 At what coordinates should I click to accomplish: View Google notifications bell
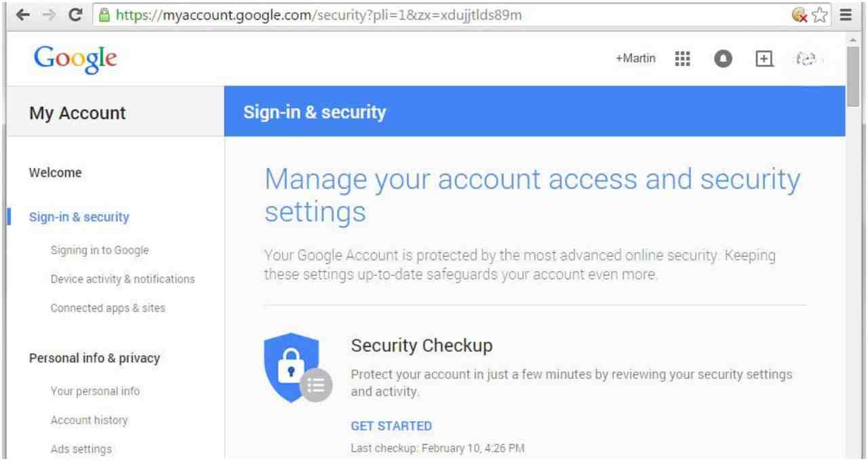click(x=724, y=58)
